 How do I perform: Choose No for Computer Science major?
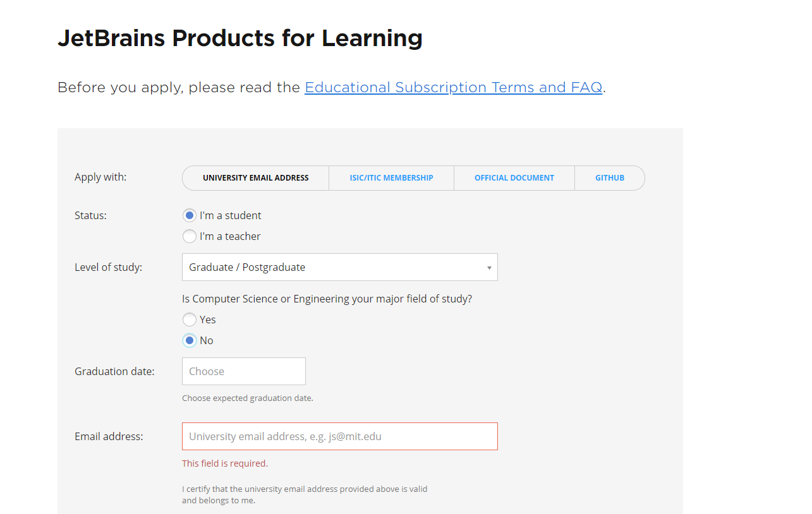tap(190, 340)
